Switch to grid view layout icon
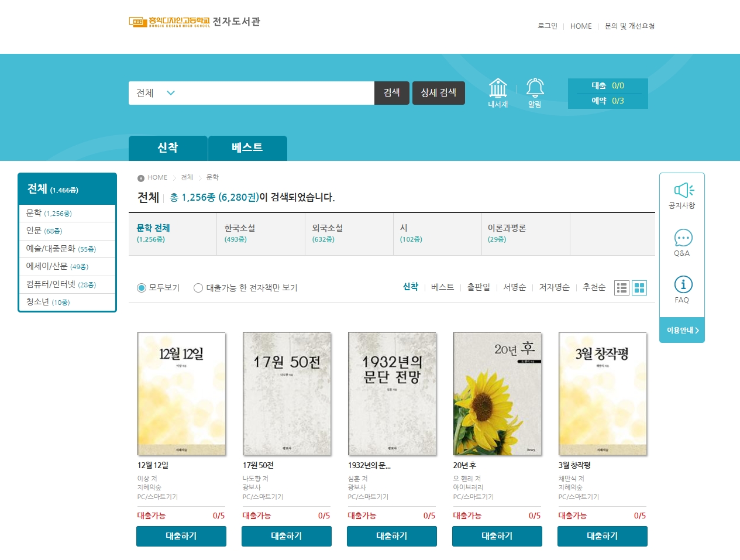Image resolution: width=740 pixels, height=560 pixels. pos(639,288)
